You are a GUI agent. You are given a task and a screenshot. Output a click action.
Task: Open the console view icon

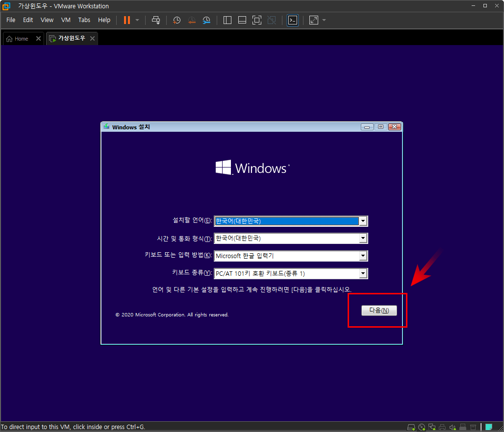click(293, 20)
